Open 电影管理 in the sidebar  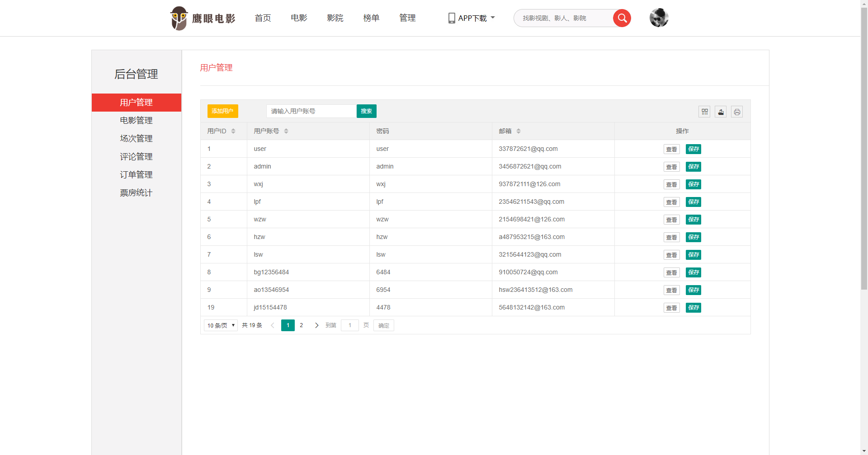click(x=136, y=121)
